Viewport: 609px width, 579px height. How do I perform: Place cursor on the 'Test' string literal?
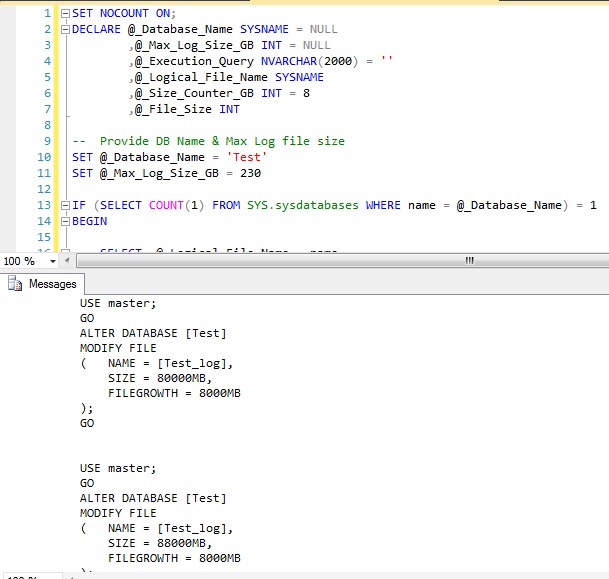tap(249, 157)
